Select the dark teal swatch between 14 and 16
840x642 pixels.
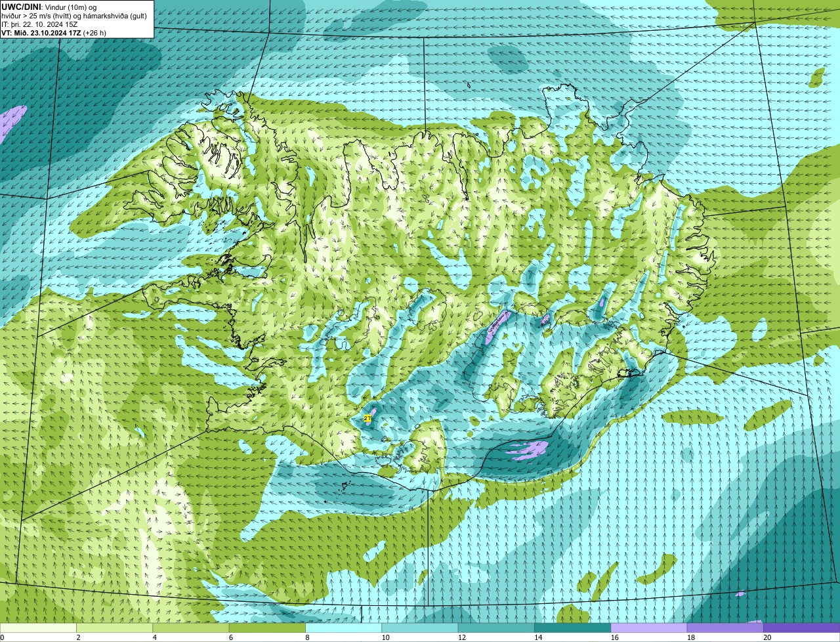[573, 628]
